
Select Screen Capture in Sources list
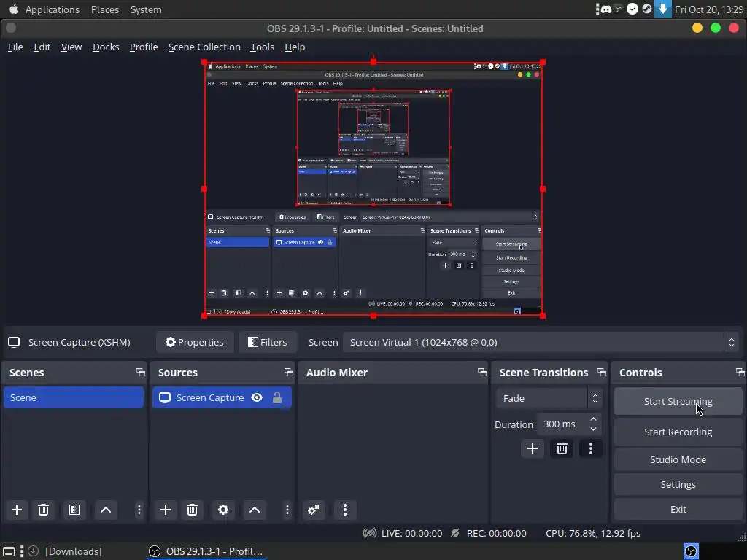222,397
